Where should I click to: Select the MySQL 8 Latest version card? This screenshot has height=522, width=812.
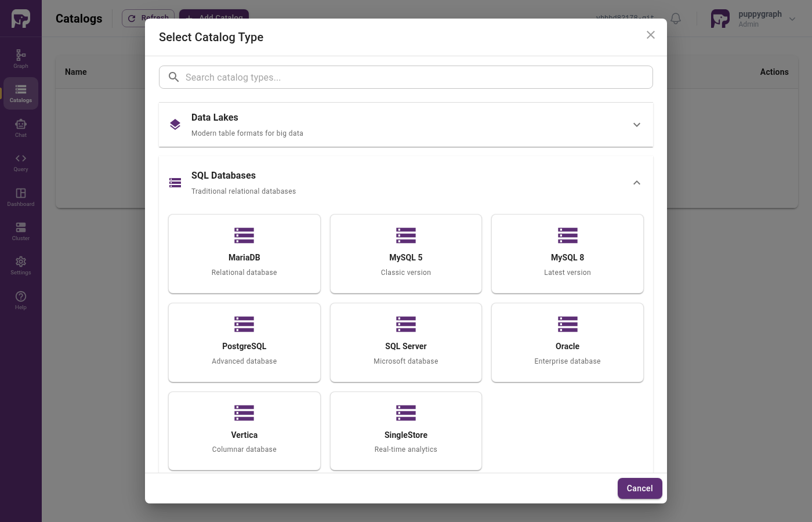coord(567,254)
